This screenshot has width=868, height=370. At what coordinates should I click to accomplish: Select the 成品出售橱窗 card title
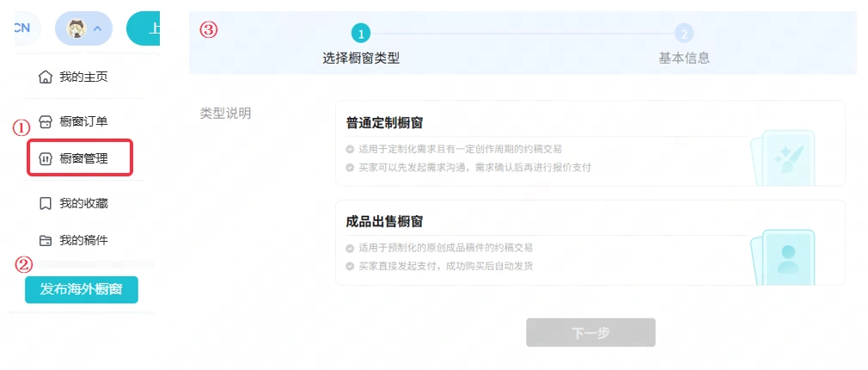coord(385,222)
